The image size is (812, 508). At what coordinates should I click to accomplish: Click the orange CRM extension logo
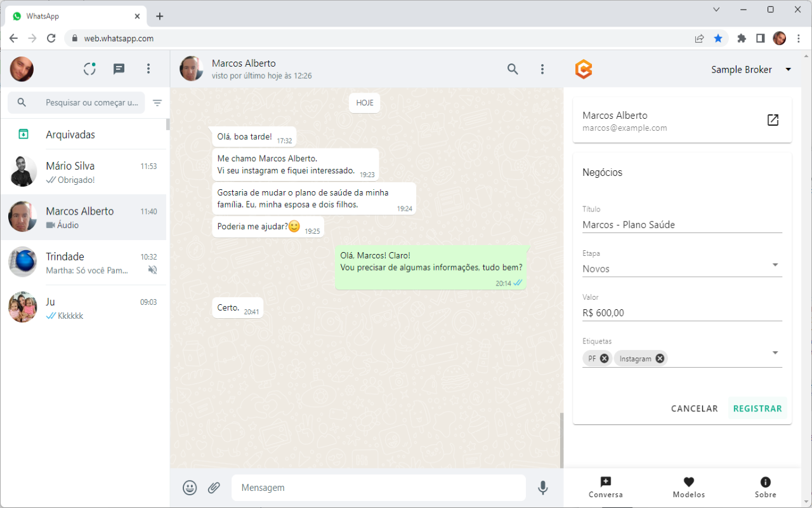[584, 69]
